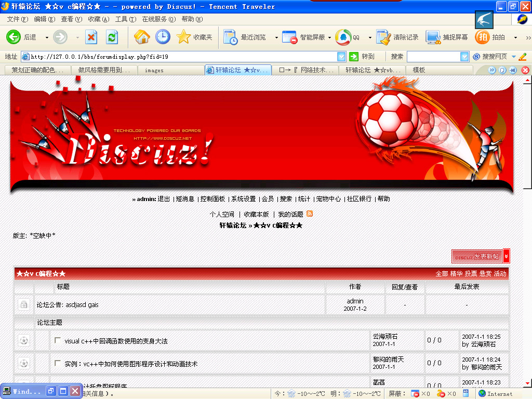Open the 查看(V) menu
This screenshot has height=399, width=532.
[72, 19]
